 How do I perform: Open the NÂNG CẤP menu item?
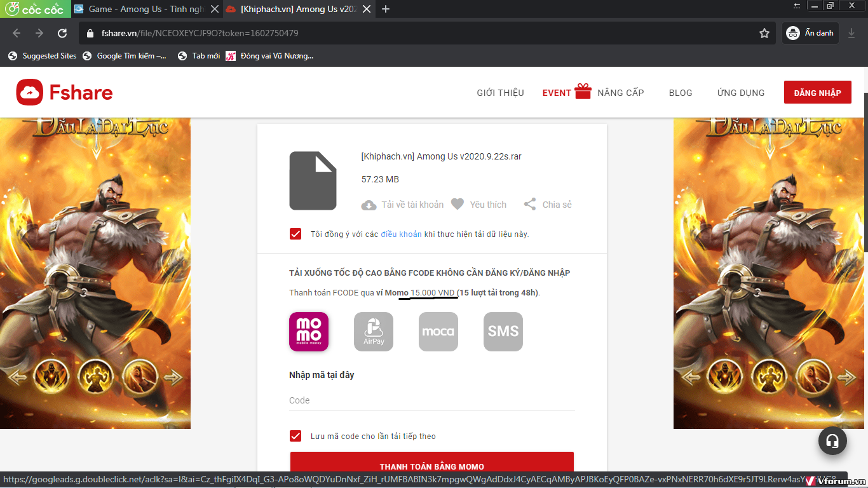point(620,93)
